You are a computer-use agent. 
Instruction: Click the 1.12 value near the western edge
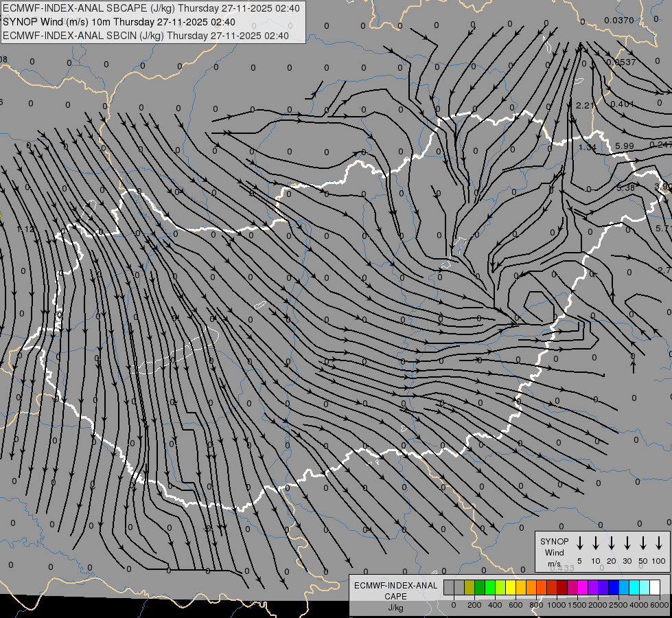tap(25, 229)
